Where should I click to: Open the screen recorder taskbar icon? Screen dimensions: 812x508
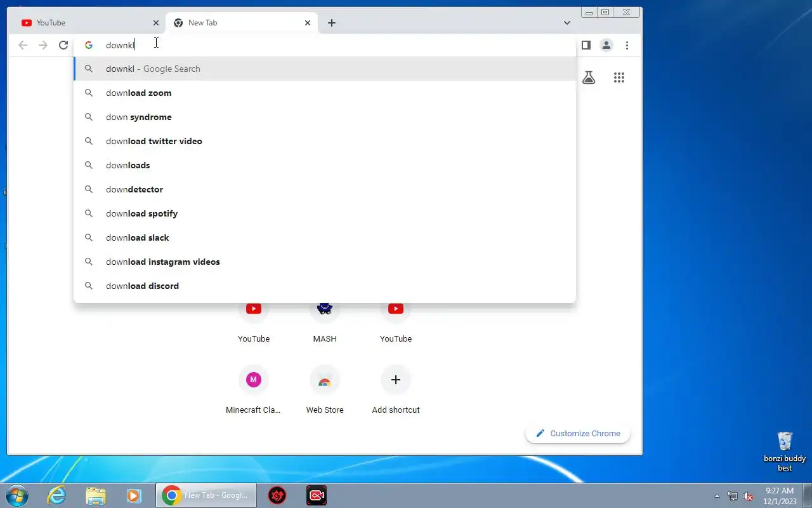pyautogui.click(x=317, y=495)
